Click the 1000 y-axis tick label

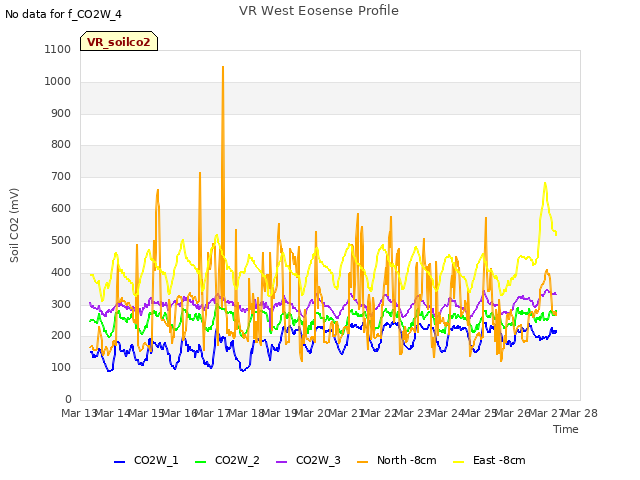(58, 81)
